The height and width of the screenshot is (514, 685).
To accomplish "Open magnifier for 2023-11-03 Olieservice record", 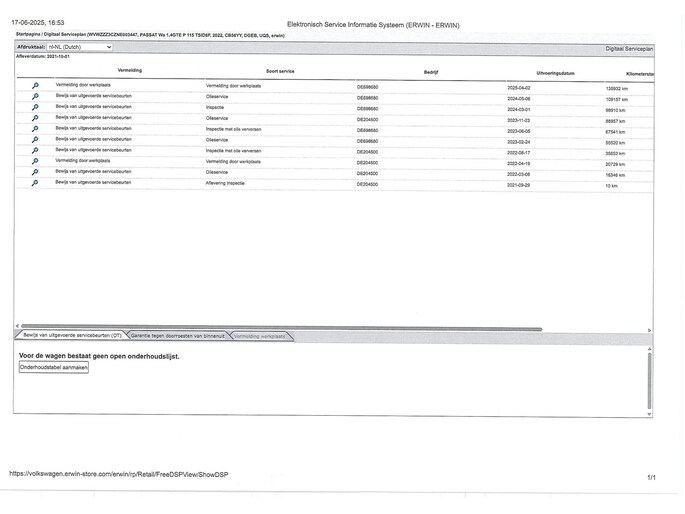I will (x=35, y=119).
